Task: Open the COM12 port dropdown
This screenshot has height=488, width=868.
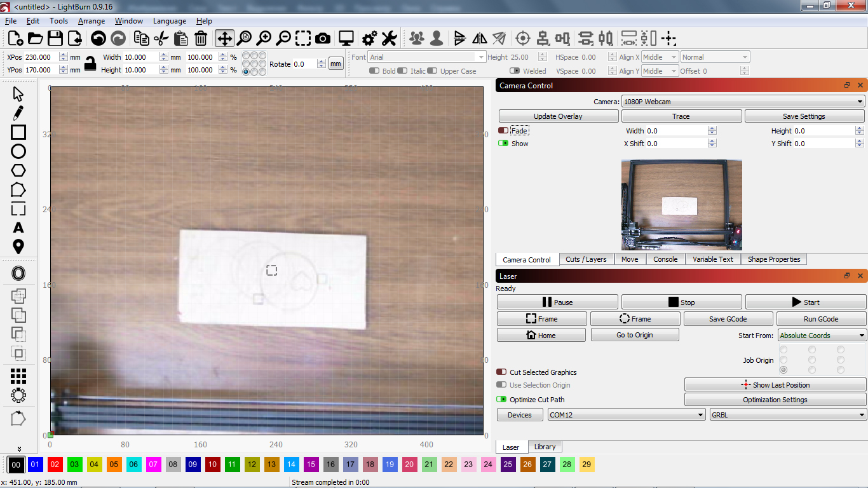Action: (627, 415)
